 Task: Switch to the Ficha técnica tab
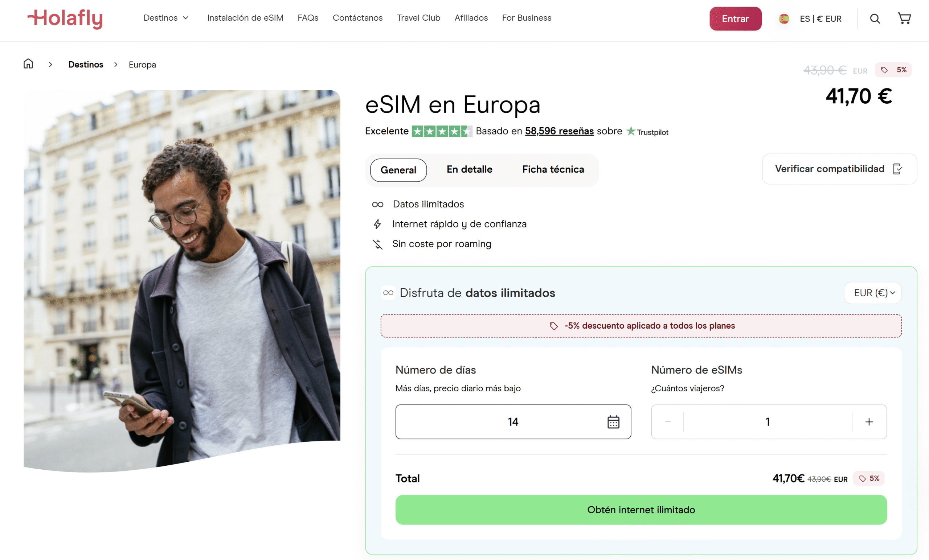pos(553,170)
